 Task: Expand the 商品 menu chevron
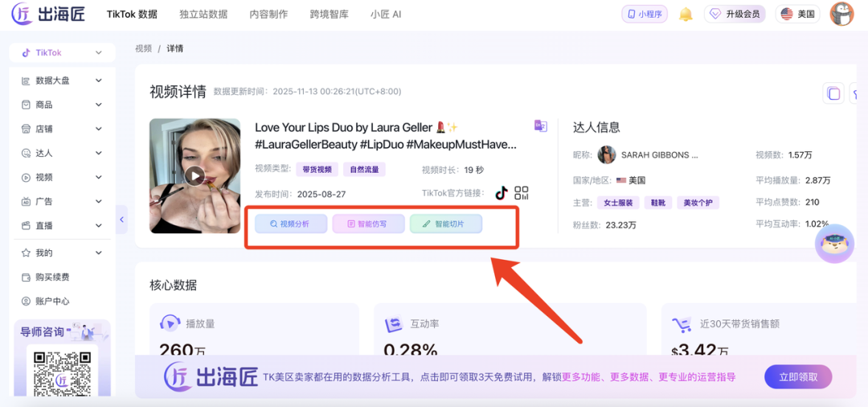point(99,105)
